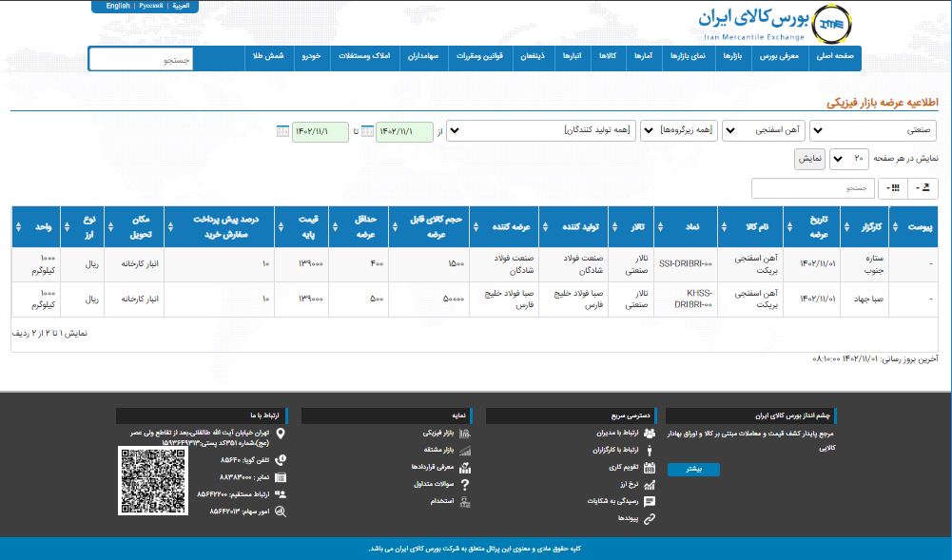
Task: Open the انبارها menu
Action: coord(572,56)
